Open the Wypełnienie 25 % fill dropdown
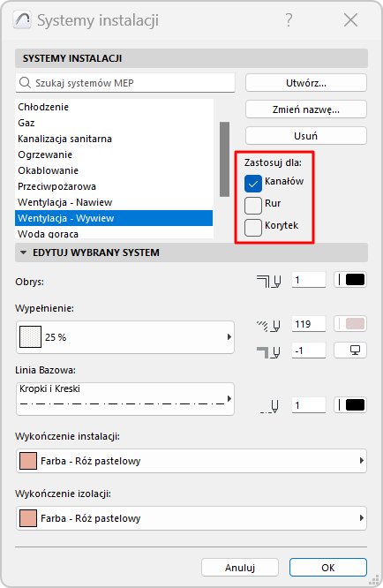The width and height of the screenshot is (383, 588). [125, 337]
